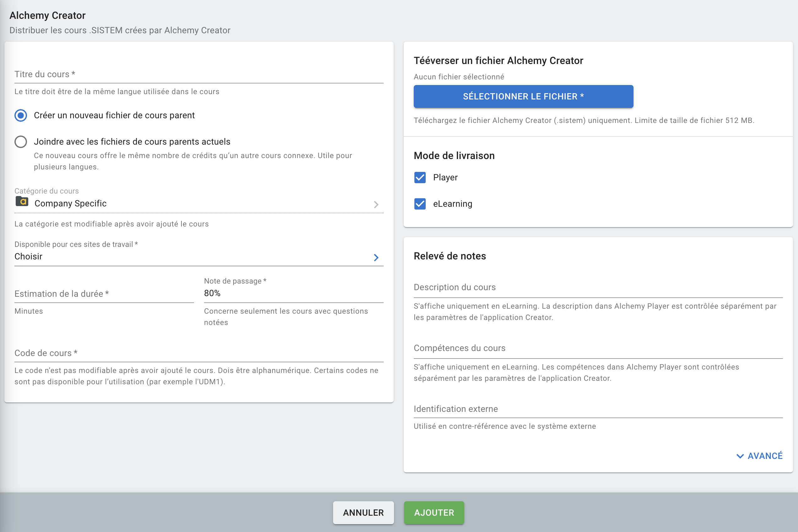This screenshot has width=798, height=532.
Task: Focus the Compétences du cours field
Action: 598,348
